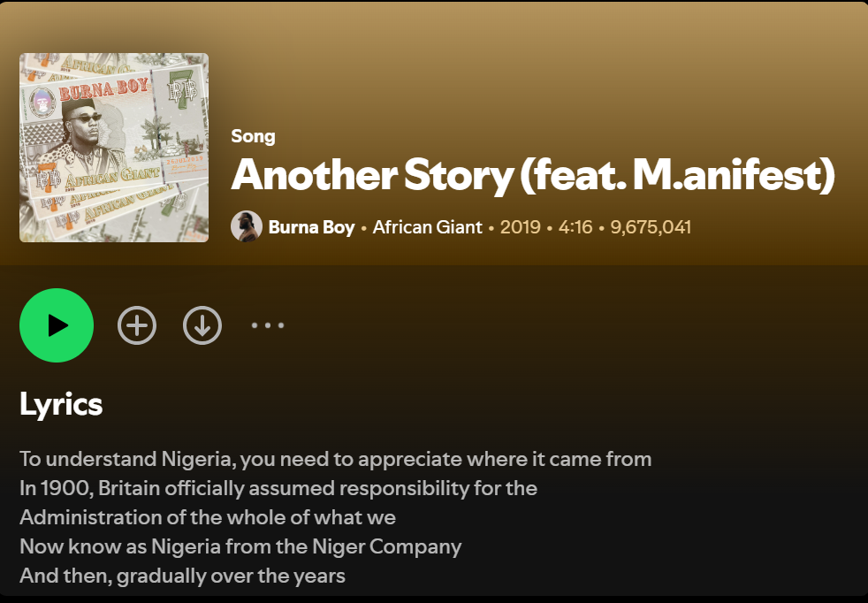868x603 pixels.
Task: Click the 9,675,041 play count
Action: tap(651, 227)
